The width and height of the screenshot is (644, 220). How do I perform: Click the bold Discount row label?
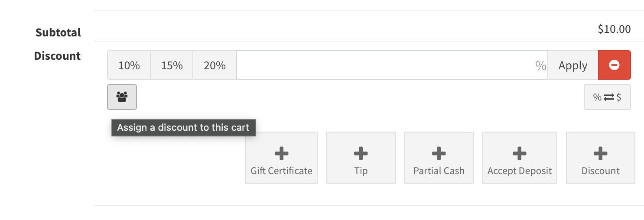pos(57,56)
